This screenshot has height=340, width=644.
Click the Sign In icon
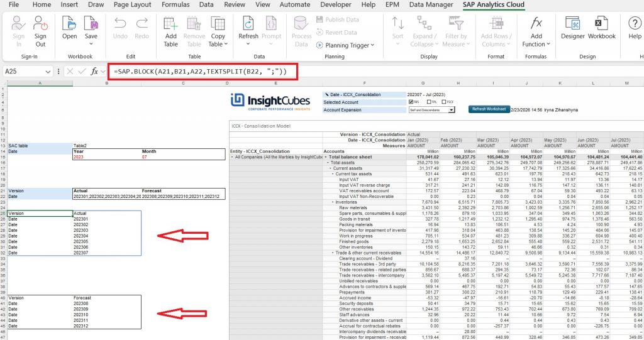coord(18,23)
